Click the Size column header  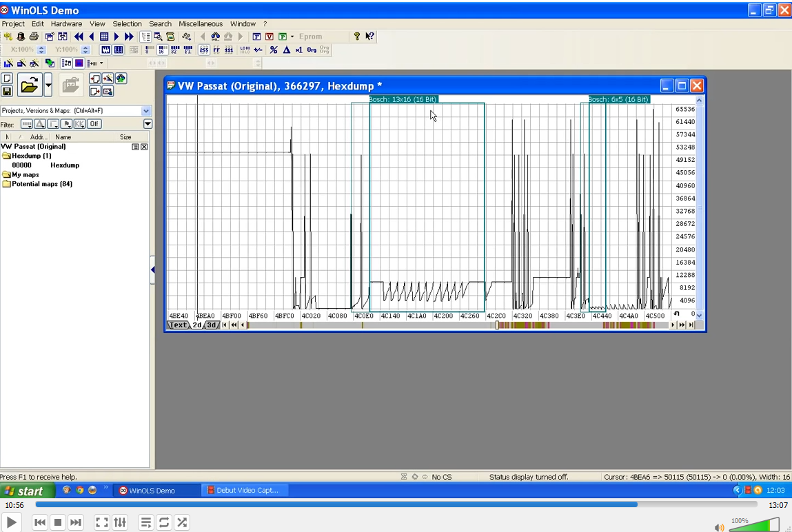click(x=132, y=136)
